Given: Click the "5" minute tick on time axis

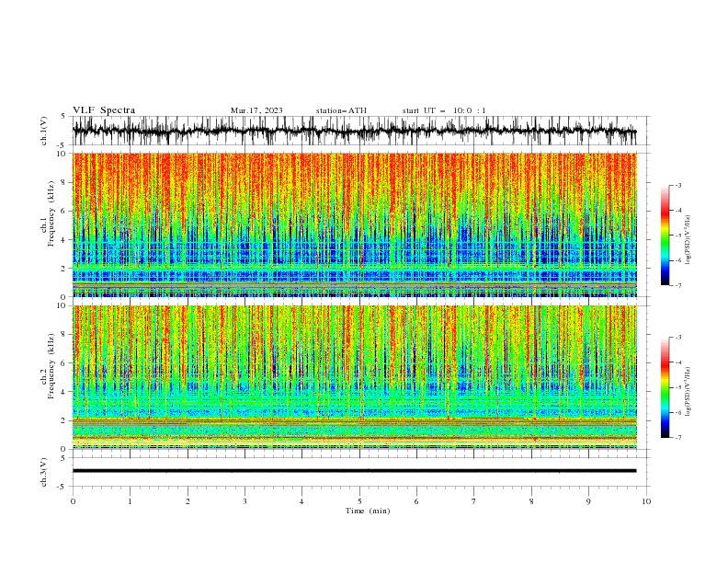Looking at the screenshot, I should [359, 501].
